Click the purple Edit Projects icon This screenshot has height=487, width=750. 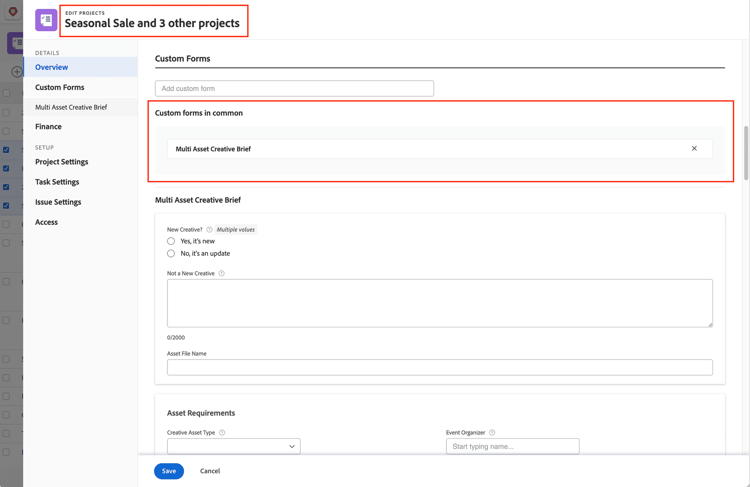pos(46,20)
